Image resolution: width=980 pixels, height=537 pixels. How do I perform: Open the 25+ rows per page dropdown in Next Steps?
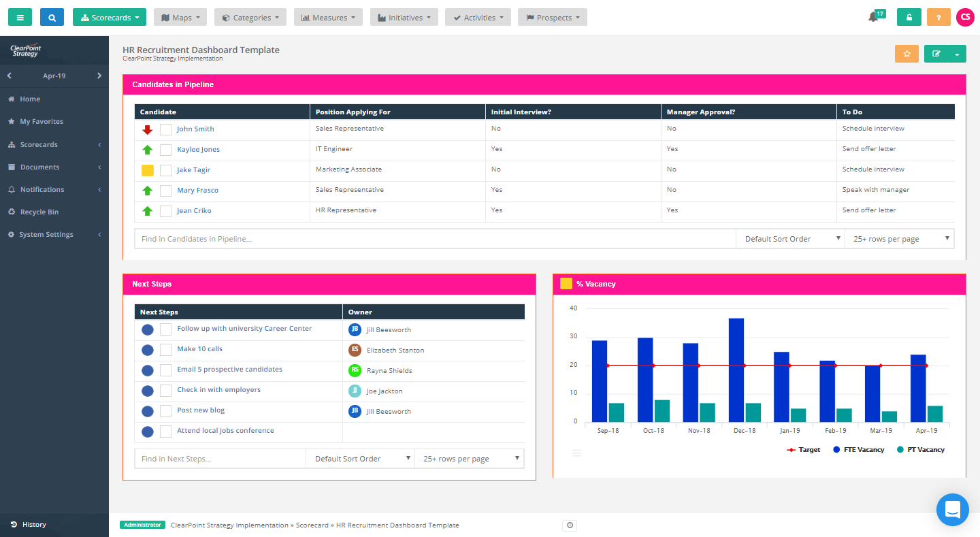tap(469, 458)
